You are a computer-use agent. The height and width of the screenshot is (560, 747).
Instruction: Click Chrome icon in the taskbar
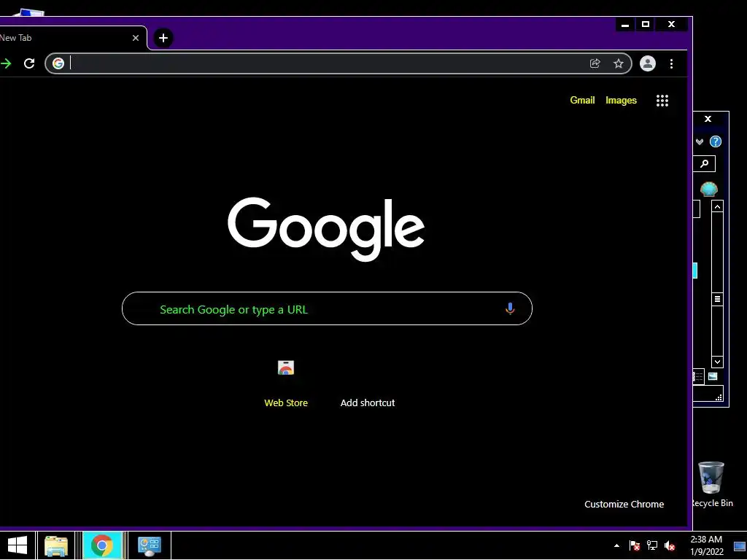pos(102,545)
